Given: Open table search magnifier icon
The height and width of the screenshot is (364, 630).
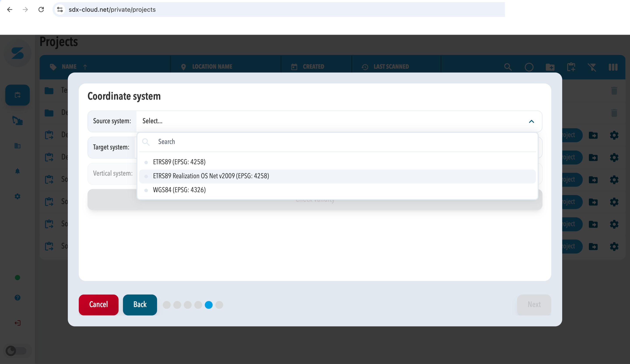Looking at the screenshot, I should (508, 67).
